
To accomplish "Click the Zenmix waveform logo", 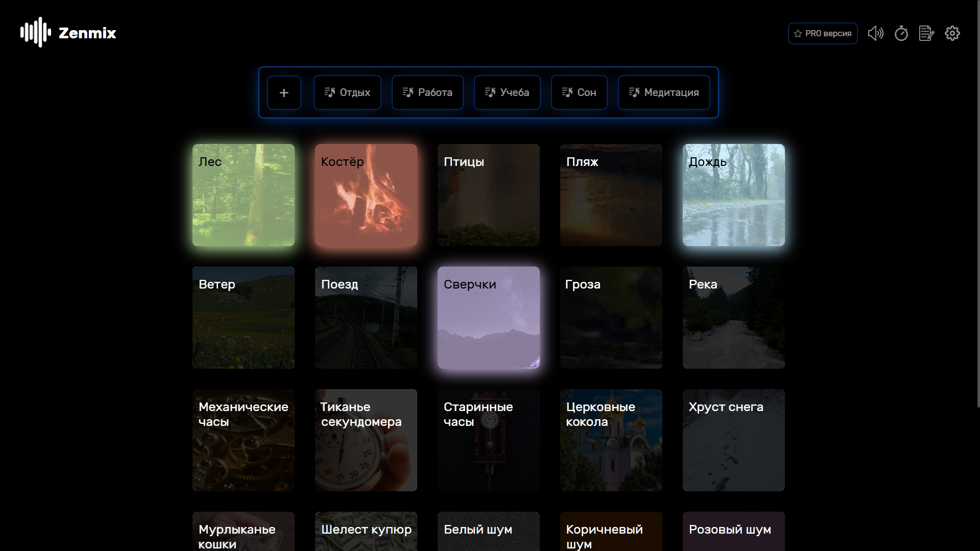I will [x=35, y=33].
